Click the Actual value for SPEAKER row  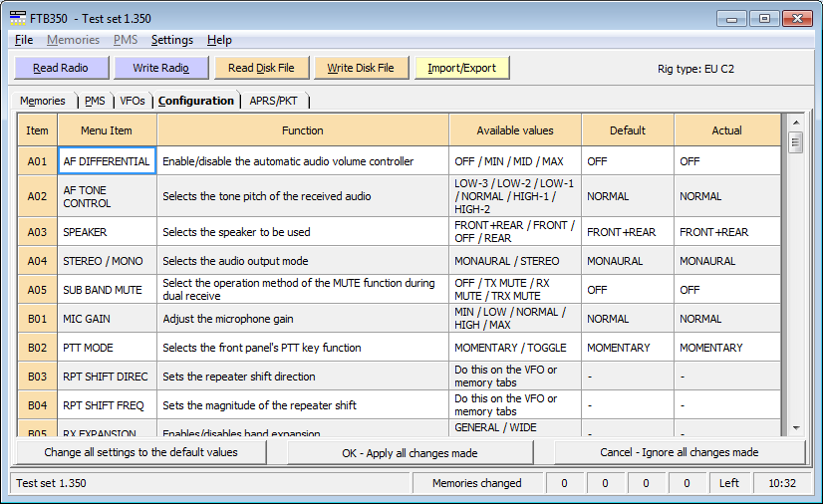[x=727, y=232]
